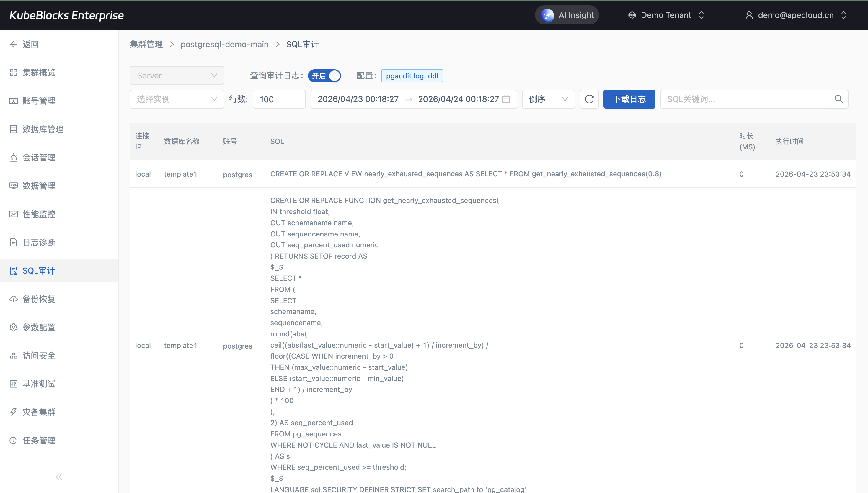Viewport: 868px width, 493px height.
Task: Toggle the 查询审计日志 switch off
Action: (x=324, y=76)
